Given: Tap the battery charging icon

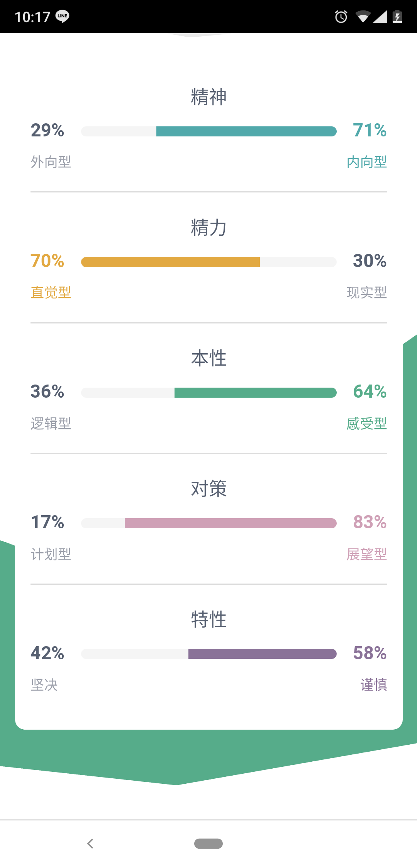Looking at the screenshot, I should tap(397, 17).
